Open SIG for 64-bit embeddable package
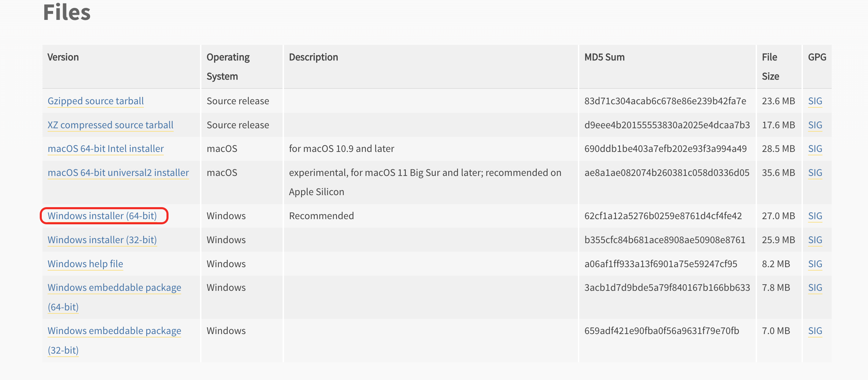This screenshot has width=868, height=380. 815,288
